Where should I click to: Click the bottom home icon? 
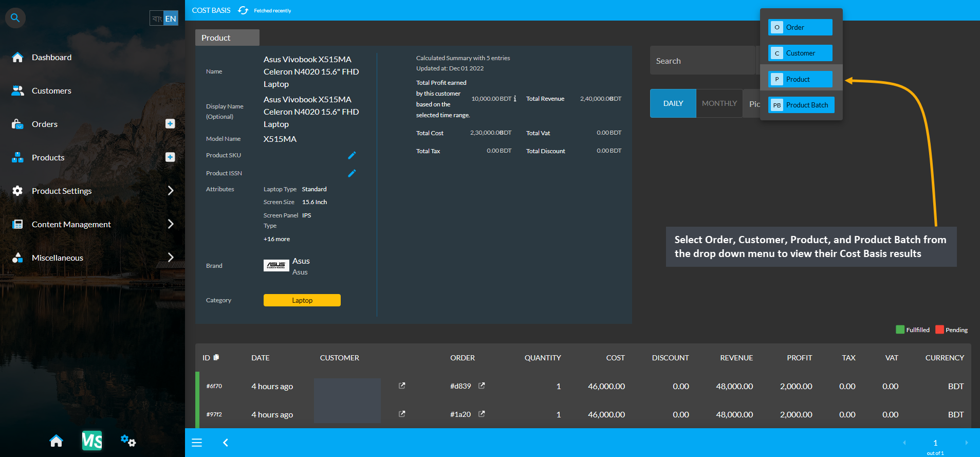[57, 441]
